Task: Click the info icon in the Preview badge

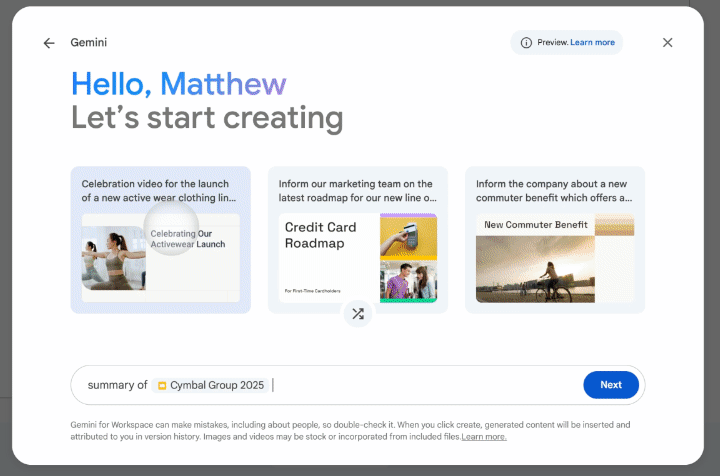Action: click(x=526, y=43)
